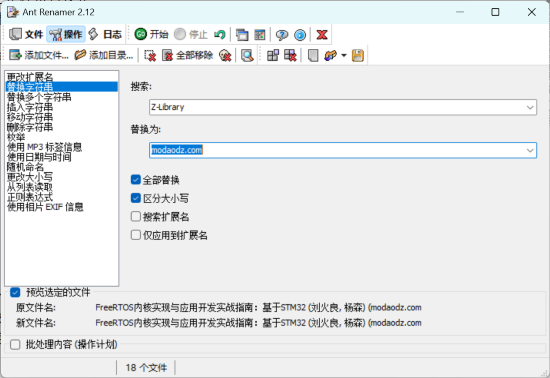Click the open batch folder icon
The image size is (550, 378).
coord(330,55)
